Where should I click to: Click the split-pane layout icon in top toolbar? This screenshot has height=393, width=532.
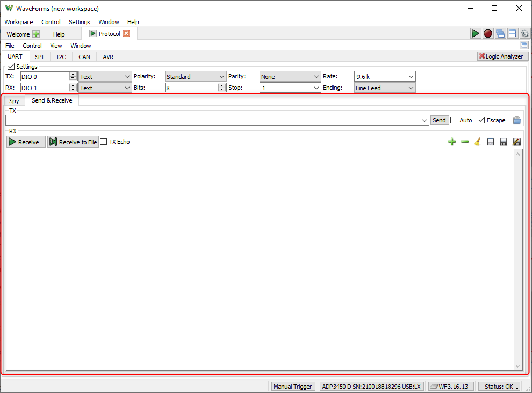pyautogui.click(x=512, y=33)
